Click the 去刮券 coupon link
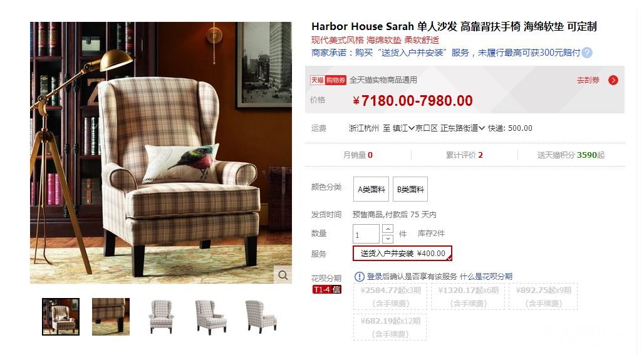The image size is (644, 355). [588, 80]
